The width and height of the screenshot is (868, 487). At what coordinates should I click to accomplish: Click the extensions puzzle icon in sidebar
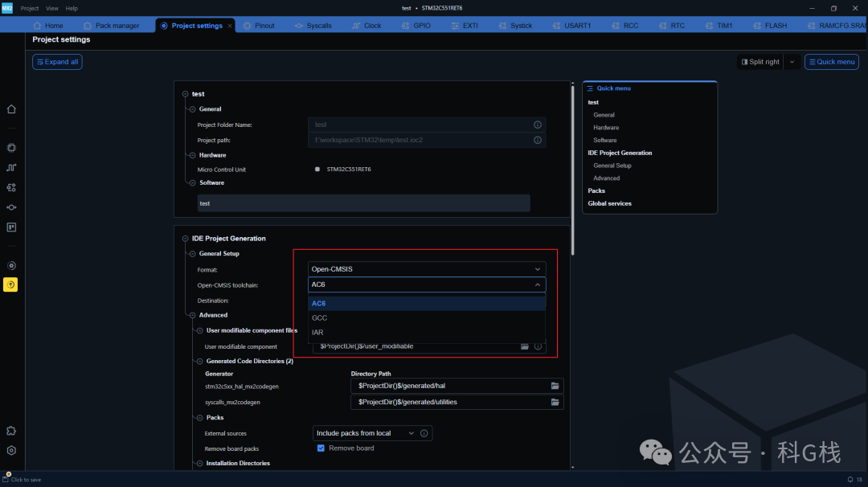[x=11, y=431]
